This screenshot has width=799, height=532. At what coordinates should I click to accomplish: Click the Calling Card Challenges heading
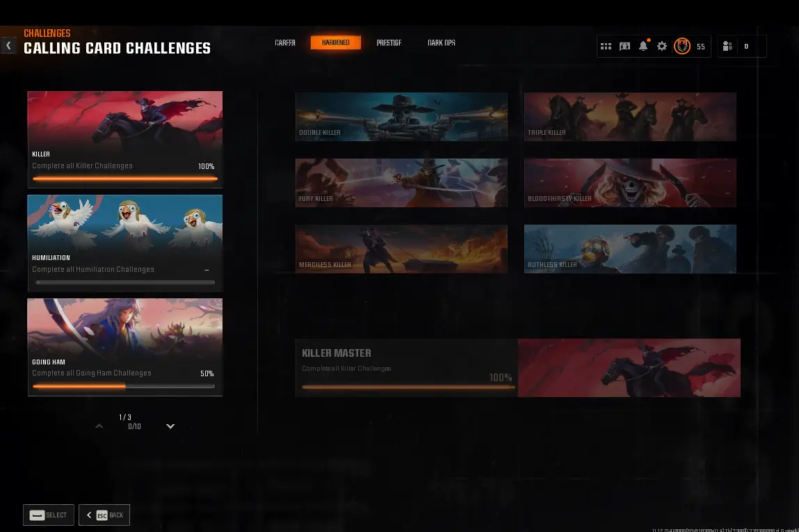pos(118,48)
